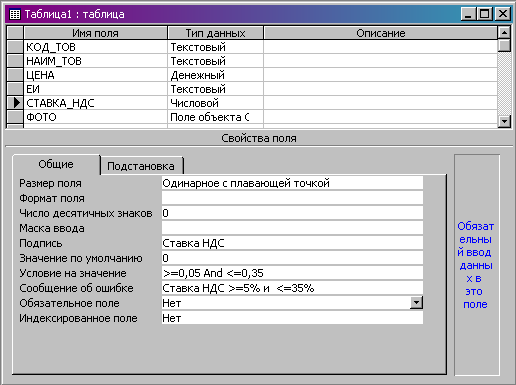Click the Текстовый type of ЕИ

tap(215, 89)
